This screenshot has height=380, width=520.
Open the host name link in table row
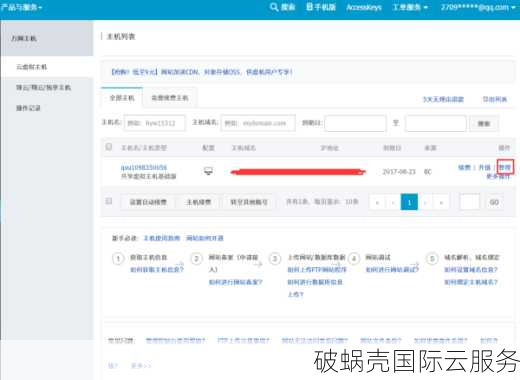(x=144, y=167)
